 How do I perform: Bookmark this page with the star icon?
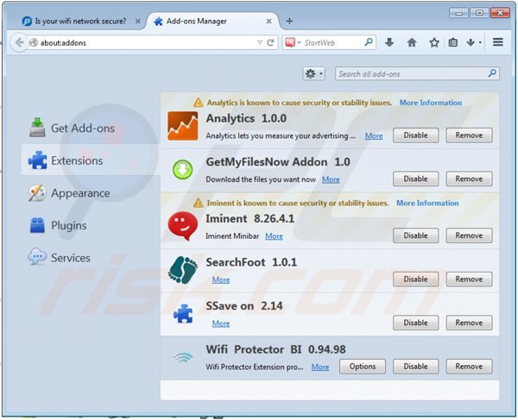pyautogui.click(x=433, y=42)
